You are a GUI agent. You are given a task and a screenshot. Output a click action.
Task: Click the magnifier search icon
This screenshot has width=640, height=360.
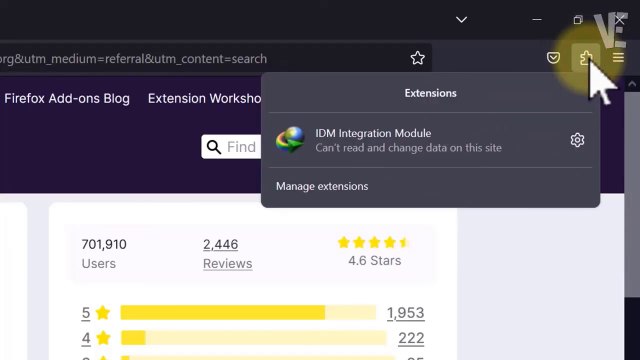(x=213, y=147)
